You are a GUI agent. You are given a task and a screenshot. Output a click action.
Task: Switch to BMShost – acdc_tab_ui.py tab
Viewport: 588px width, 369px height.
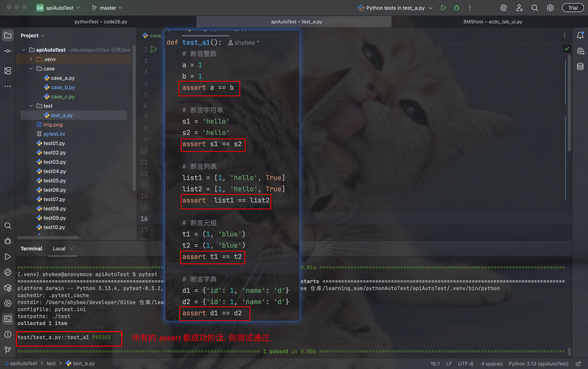click(493, 22)
